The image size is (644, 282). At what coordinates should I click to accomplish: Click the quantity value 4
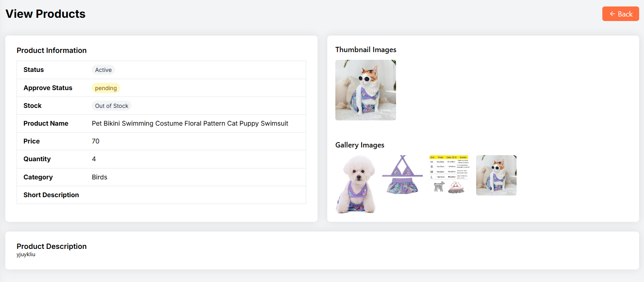click(x=94, y=159)
